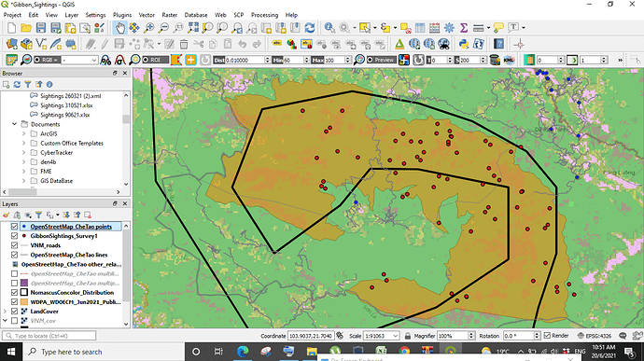Open the SCP RGB band combo box
Screen dimensions: 644x361
(x=79, y=60)
